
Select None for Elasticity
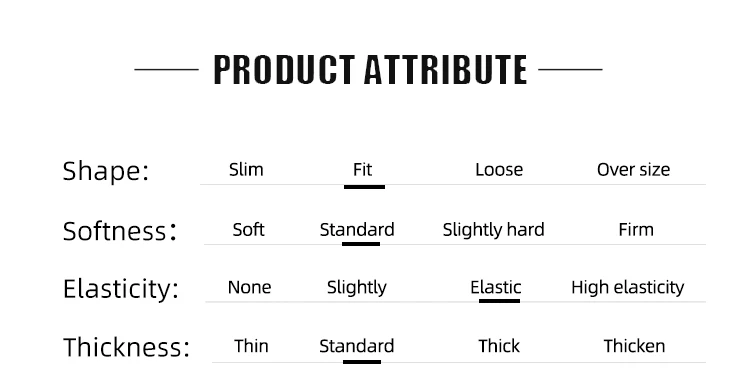[249, 287]
